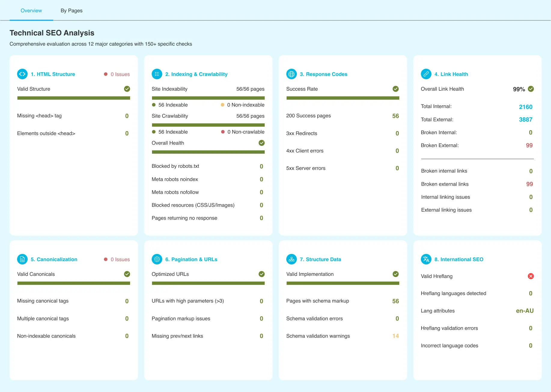
Task: Switch to the By Pages tab
Action: (72, 11)
